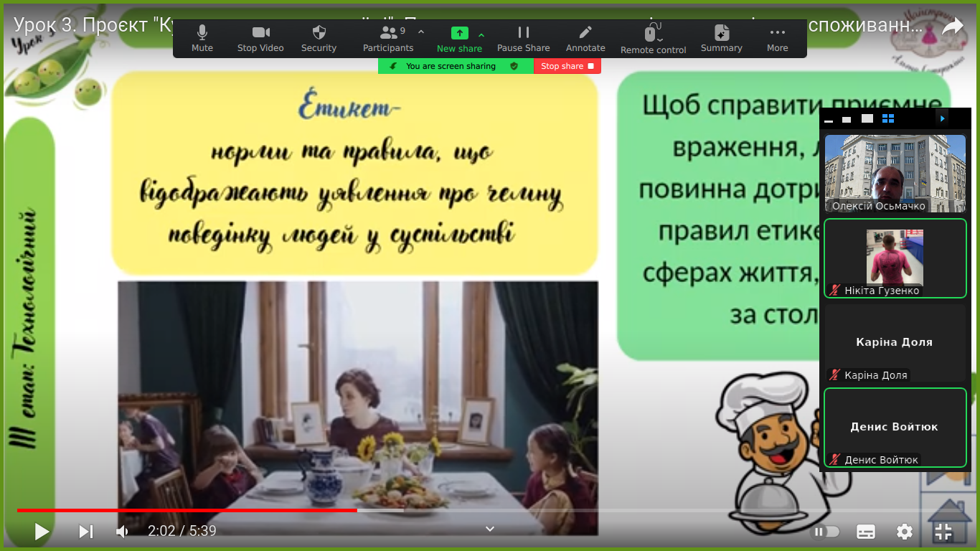Click the red Stop share button

click(567, 66)
